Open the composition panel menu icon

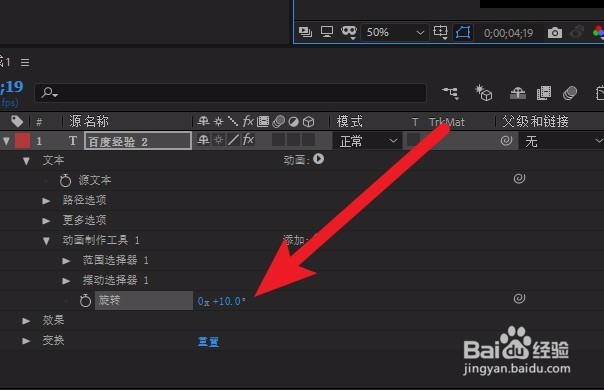[25, 62]
